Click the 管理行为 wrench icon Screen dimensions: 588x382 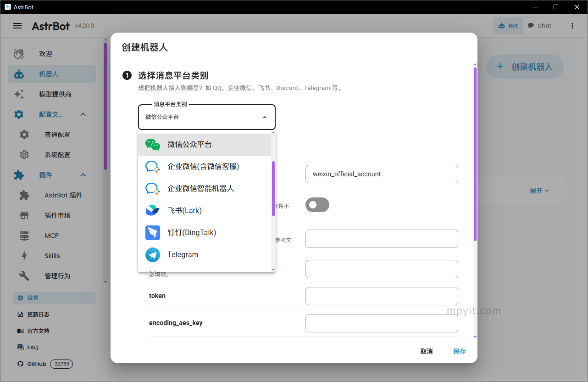pos(24,276)
